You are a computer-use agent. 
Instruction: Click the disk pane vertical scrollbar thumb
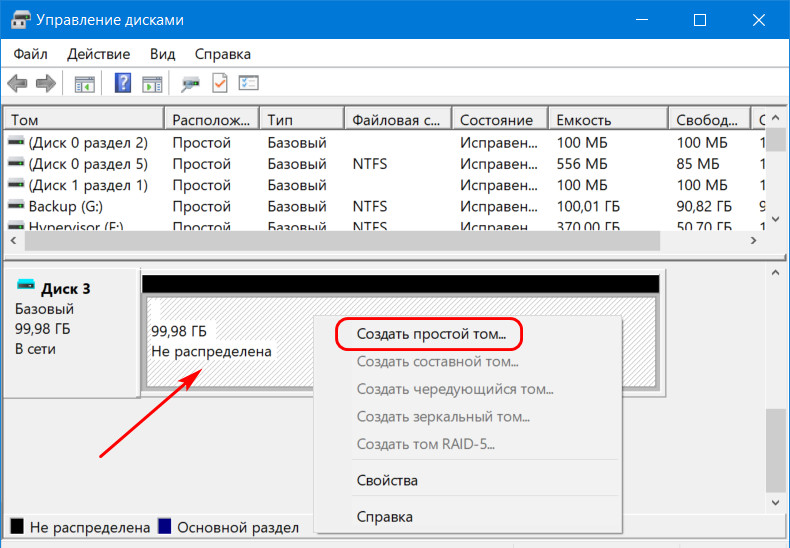click(x=775, y=451)
